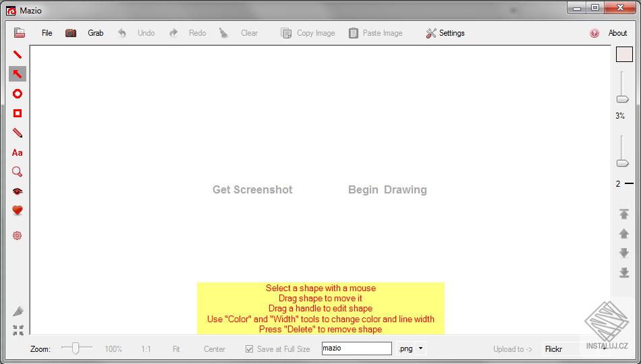Select the Rectangle shape tool
641x364 pixels.
(x=17, y=113)
